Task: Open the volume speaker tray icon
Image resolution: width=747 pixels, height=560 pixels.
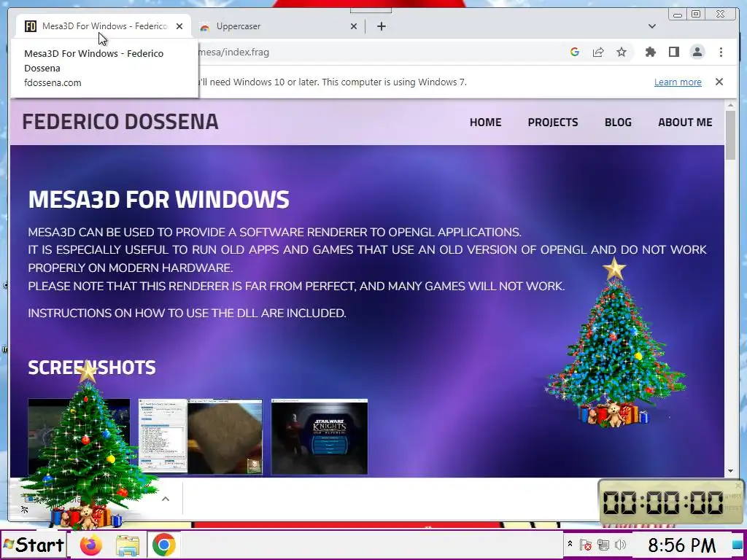Action: tap(620, 545)
